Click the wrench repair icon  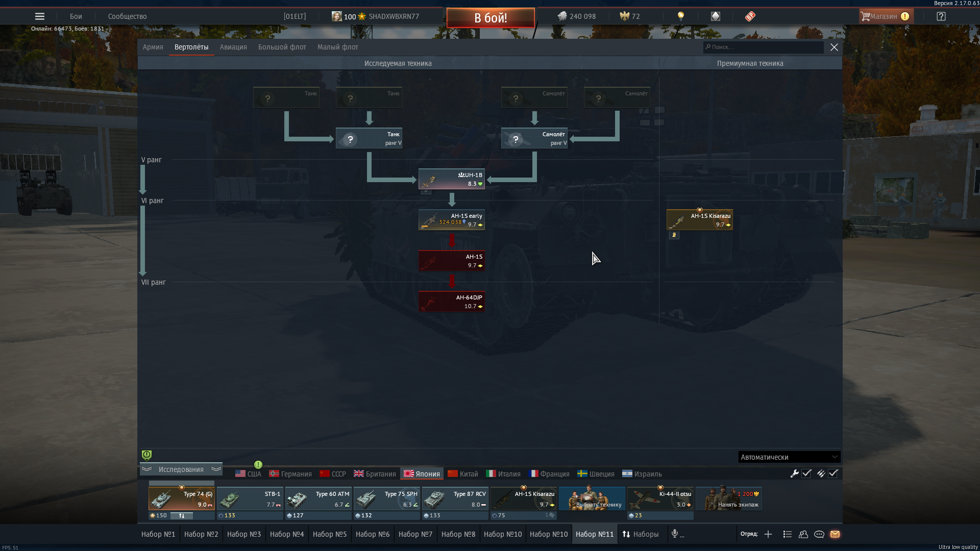tap(794, 473)
